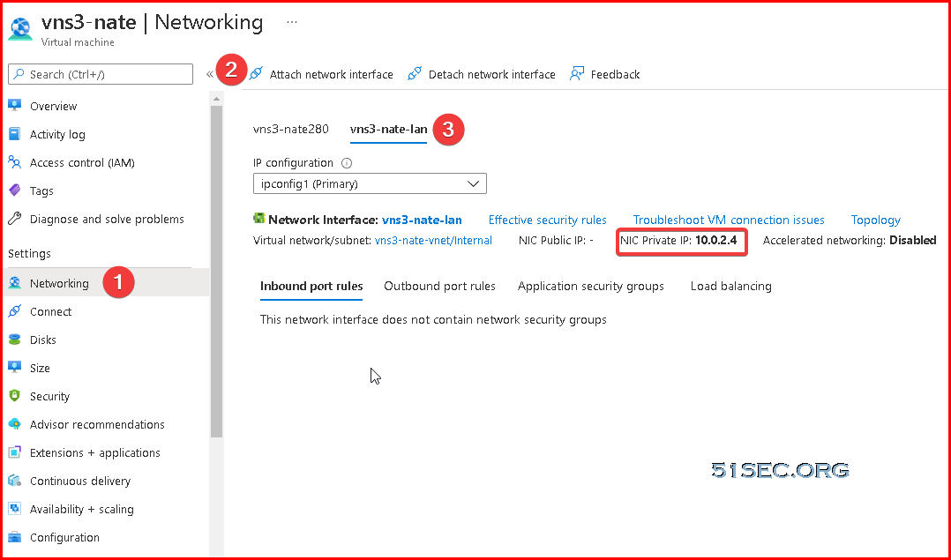The height and width of the screenshot is (560, 951).
Task: Click the Attach network interface icon
Action: [x=256, y=74]
